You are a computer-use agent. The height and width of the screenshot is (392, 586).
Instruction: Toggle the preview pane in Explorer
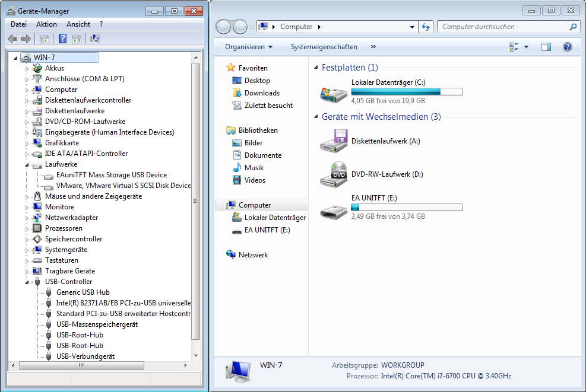click(x=546, y=47)
